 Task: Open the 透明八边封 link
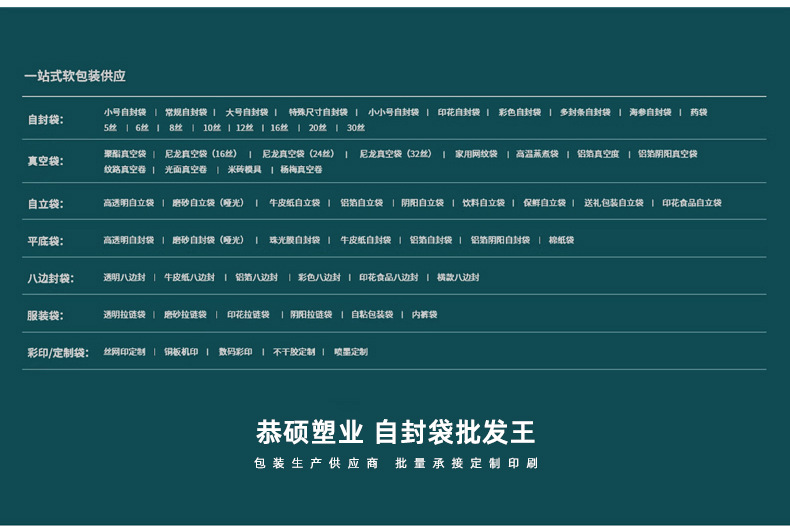click(x=124, y=277)
